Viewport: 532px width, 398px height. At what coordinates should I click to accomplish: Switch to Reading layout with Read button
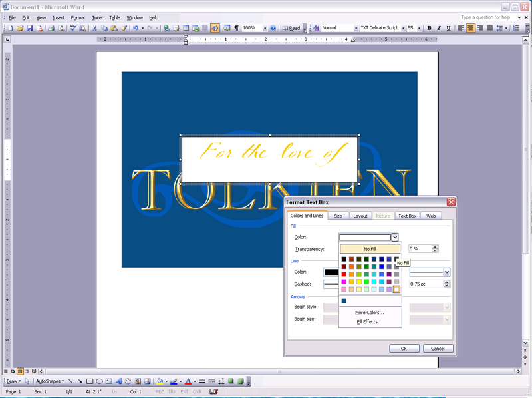[x=291, y=28]
